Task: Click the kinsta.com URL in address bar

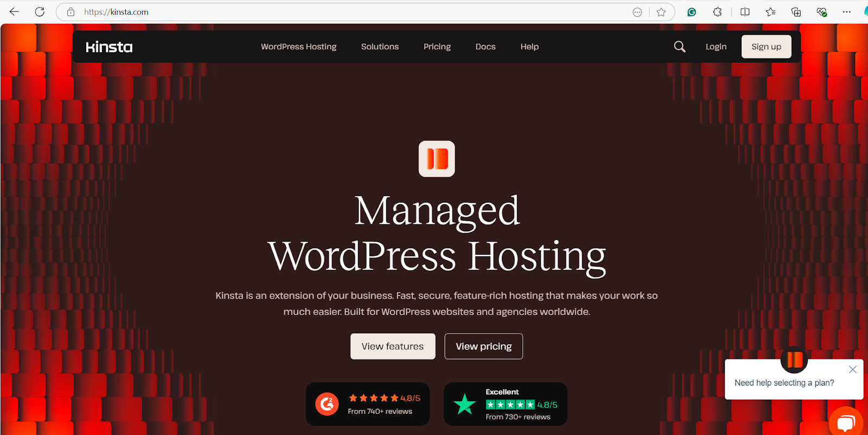Action: (x=116, y=12)
